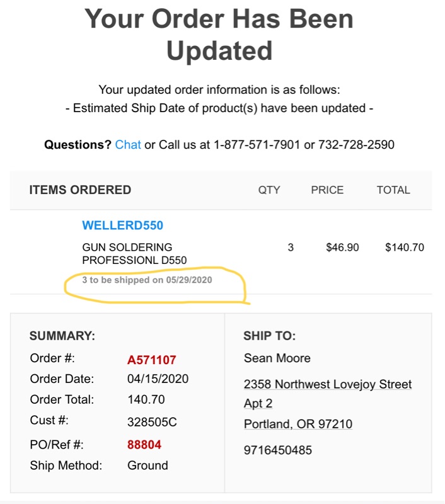
Task: Click the order date 04/15/2020
Action: (x=158, y=379)
